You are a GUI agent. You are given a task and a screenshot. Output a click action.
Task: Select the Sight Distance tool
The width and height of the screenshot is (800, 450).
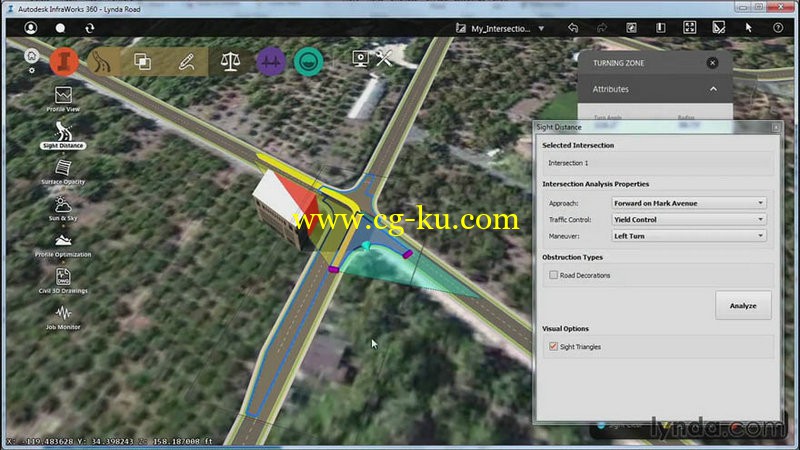pyautogui.click(x=63, y=135)
